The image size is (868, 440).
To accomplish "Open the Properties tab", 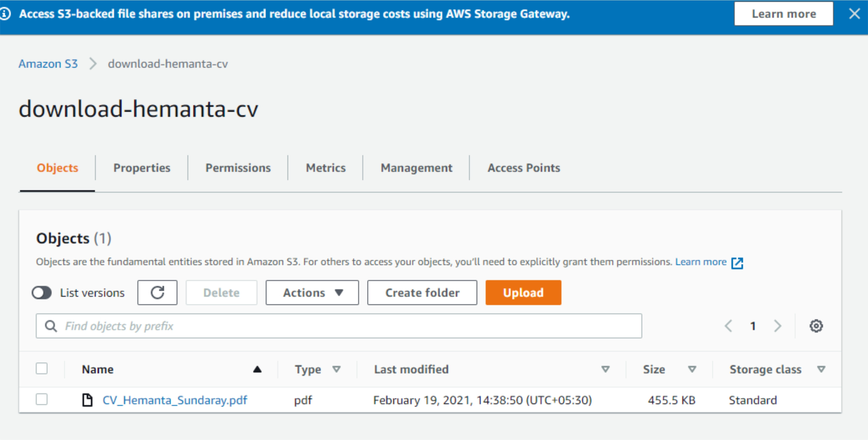I will pos(142,168).
